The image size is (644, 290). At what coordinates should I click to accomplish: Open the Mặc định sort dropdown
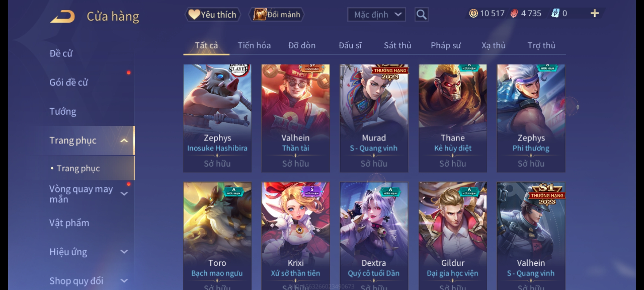376,15
